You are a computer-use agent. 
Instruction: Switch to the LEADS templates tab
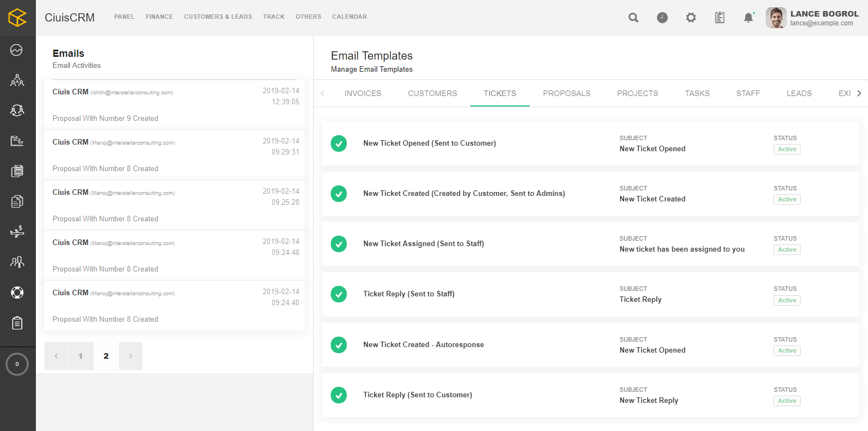tap(799, 93)
